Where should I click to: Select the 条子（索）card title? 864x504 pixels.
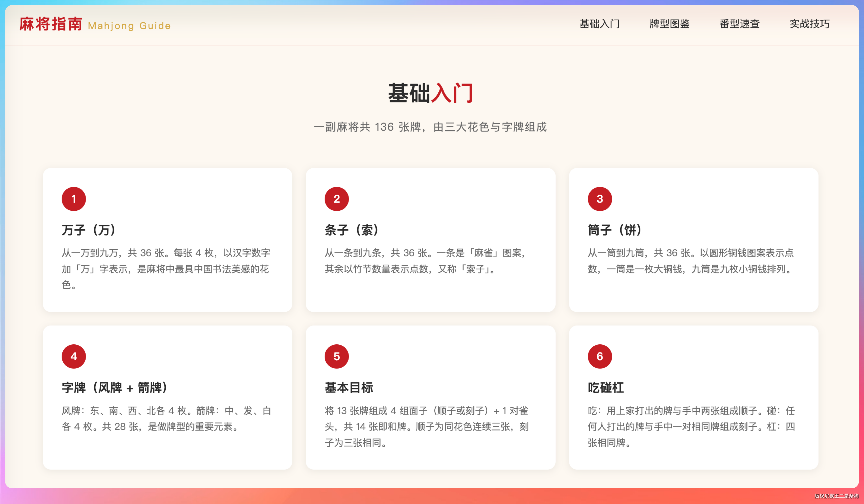(x=353, y=230)
